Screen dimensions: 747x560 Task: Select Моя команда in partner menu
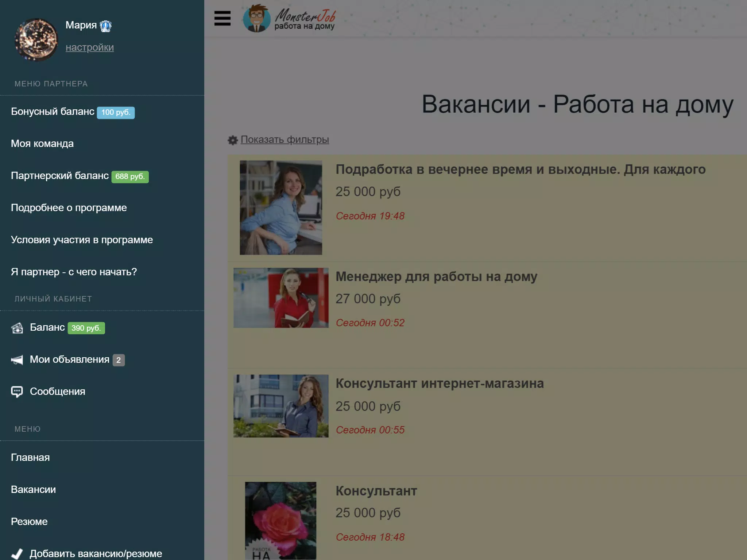point(42,144)
